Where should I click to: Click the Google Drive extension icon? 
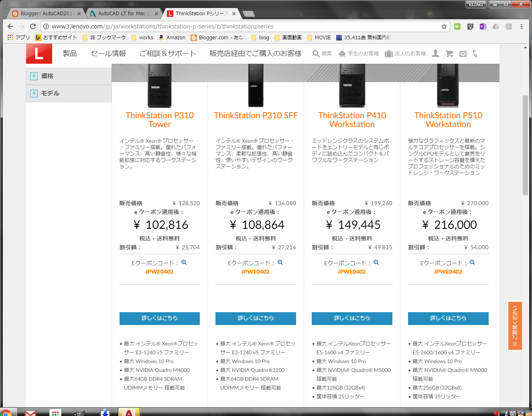point(496,26)
